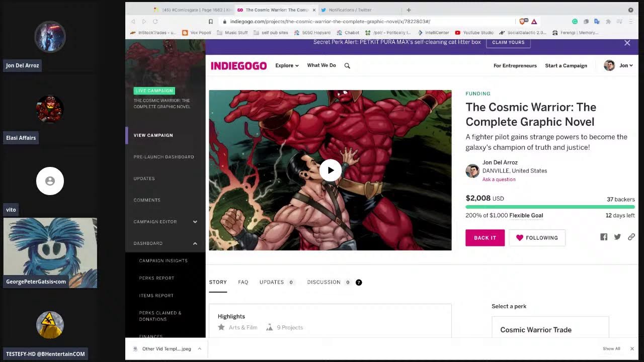
Task: Collapse the Dashboard sidebar section
Action: tap(195, 243)
